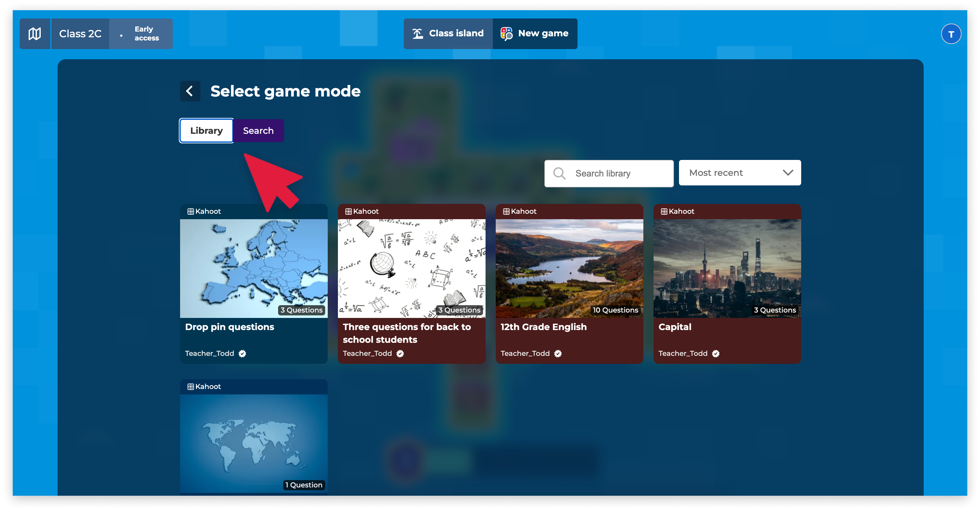Click Teacher_Todd link on the Capital card
Screen dimensions: 980x511
tap(682, 353)
